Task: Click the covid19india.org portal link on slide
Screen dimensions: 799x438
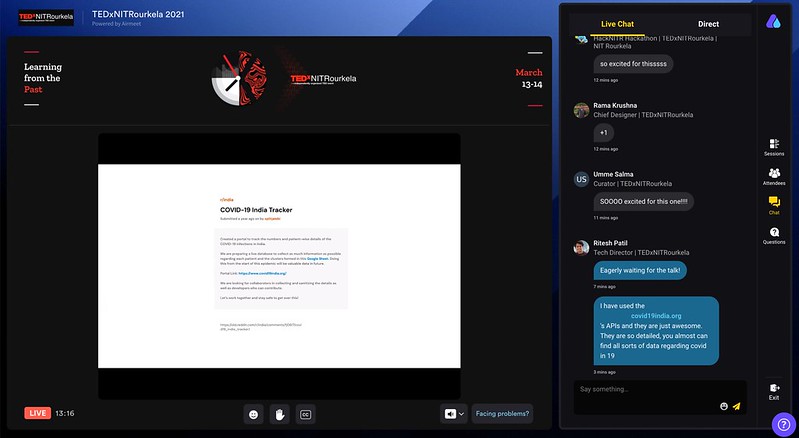Action: [x=262, y=273]
